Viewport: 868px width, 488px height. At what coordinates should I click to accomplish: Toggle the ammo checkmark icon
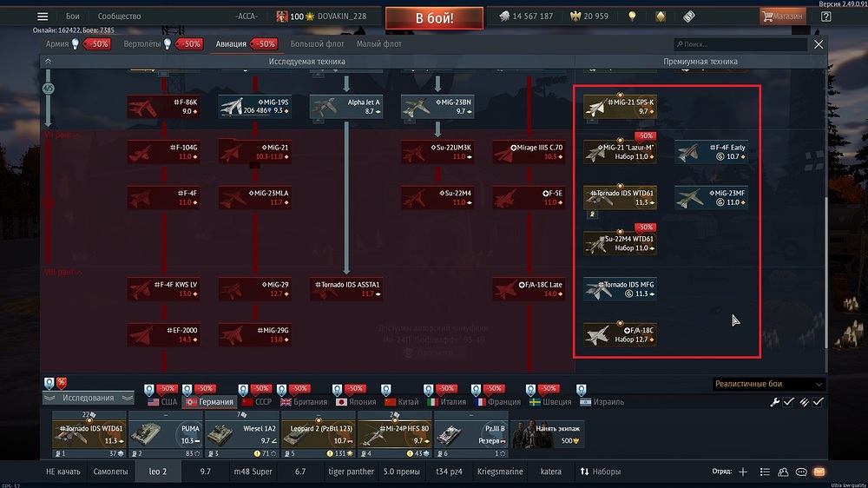(803, 402)
